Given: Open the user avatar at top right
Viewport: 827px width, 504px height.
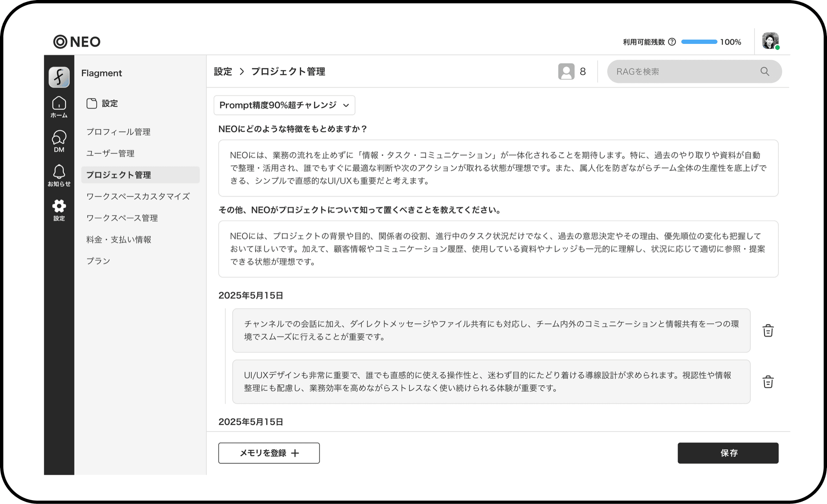Looking at the screenshot, I should click(771, 41).
